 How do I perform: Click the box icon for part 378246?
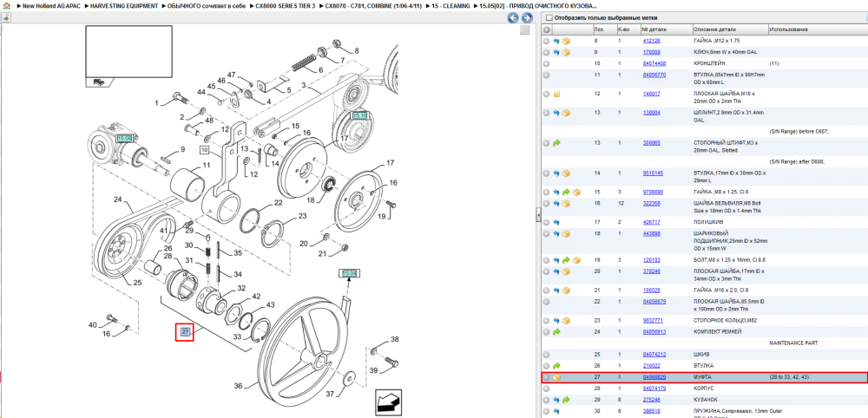[x=566, y=271]
